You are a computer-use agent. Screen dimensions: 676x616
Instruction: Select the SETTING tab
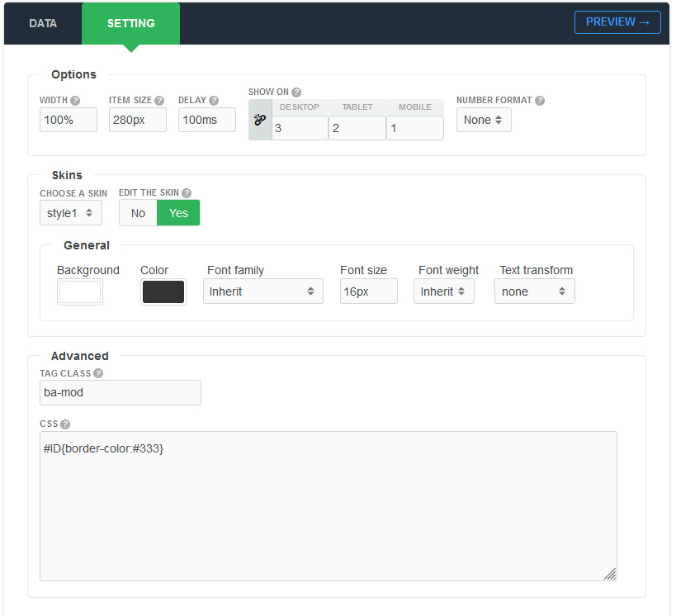pos(130,23)
